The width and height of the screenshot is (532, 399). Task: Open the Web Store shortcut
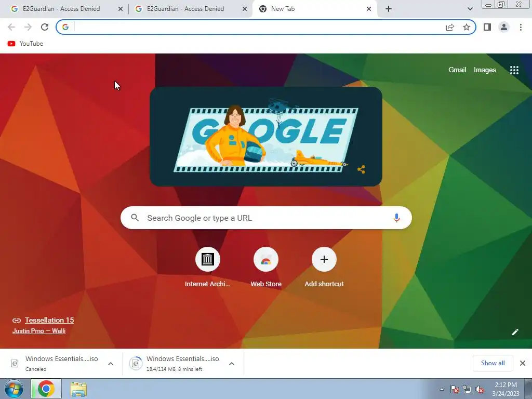(266, 268)
